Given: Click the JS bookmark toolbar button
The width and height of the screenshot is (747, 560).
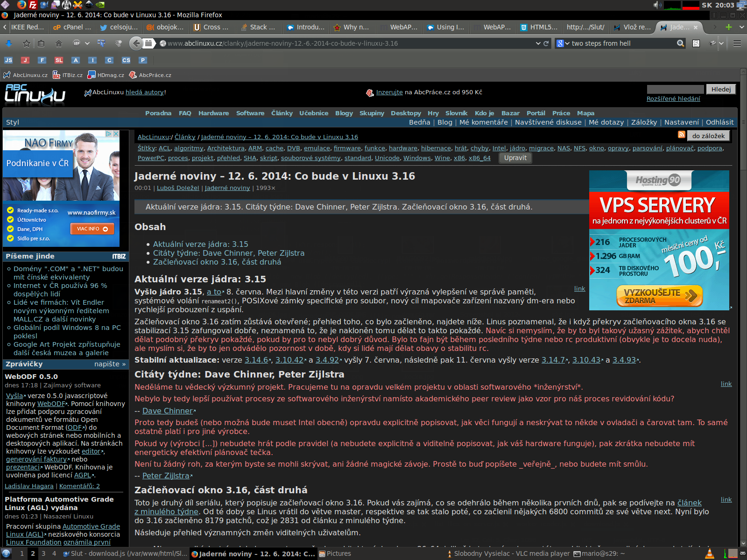Looking at the screenshot, I should tap(8, 60).
